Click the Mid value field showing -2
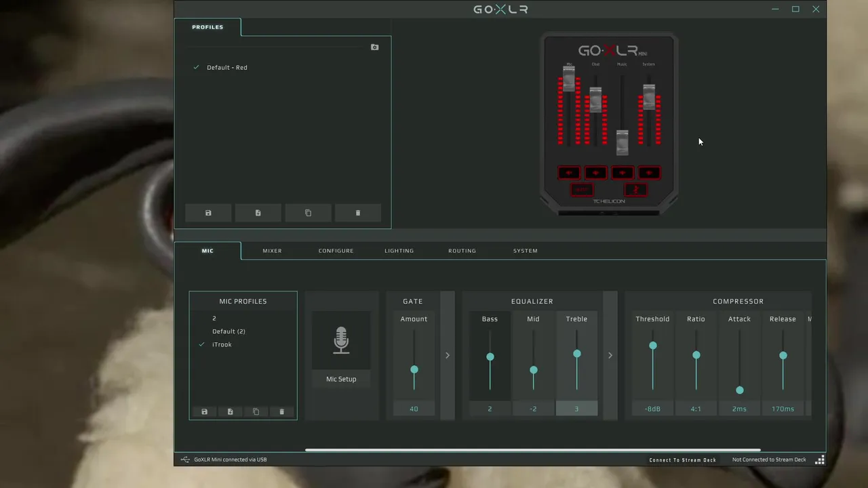The height and width of the screenshot is (488, 868). (x=533, y=409)
